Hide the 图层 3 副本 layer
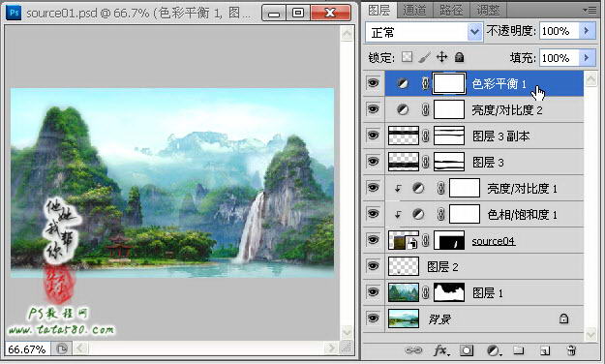This screenshot has height=364, width=605. 373,136
